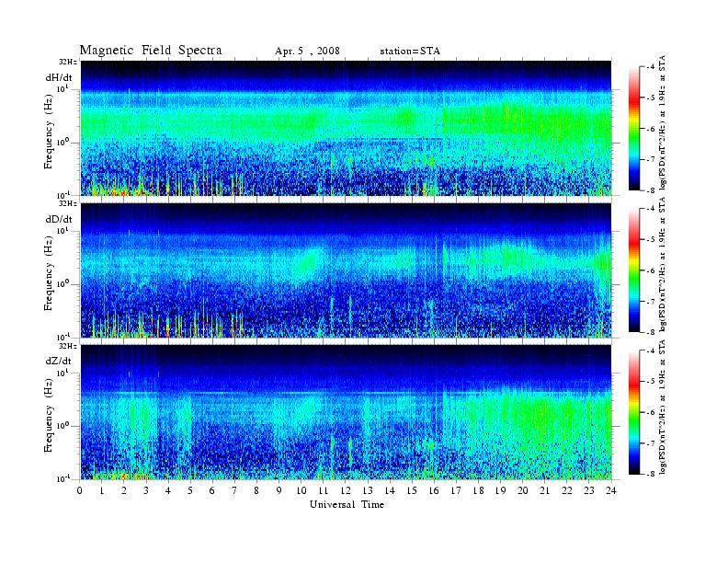The image size is (728, 563).
Task: Click the dZ/dt color scale PSD unit label
Action: coord(663,407)
